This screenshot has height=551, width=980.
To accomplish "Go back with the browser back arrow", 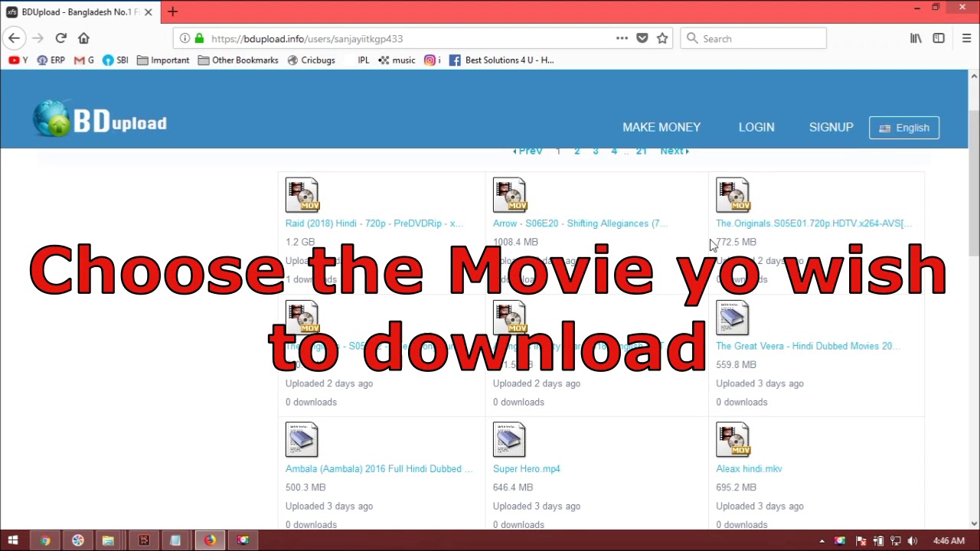I will click(14, 38).
